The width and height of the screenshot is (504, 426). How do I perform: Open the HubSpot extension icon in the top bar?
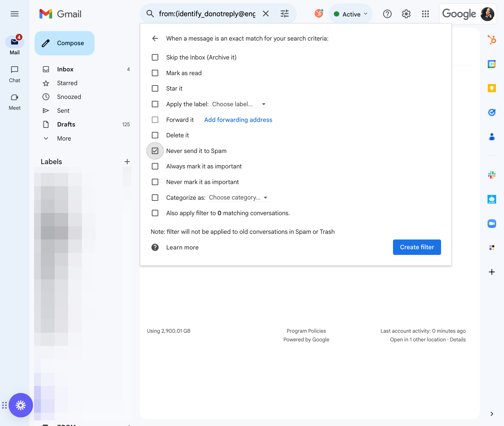point(319,14)
